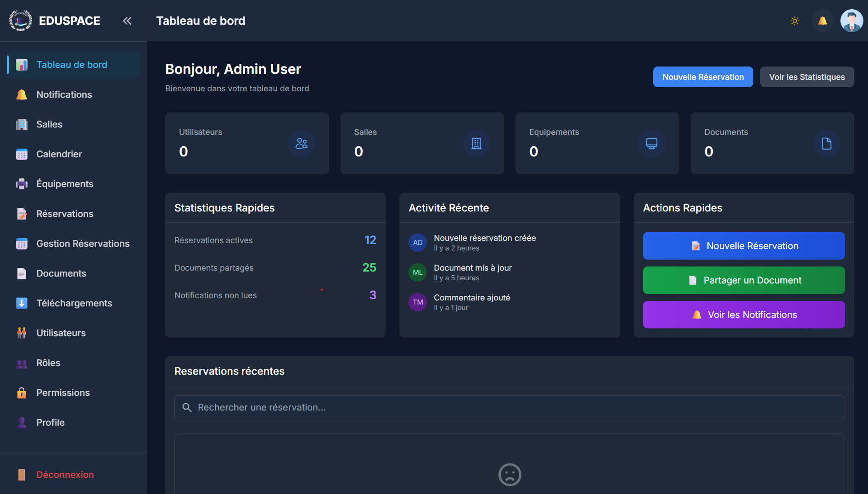The width and height of the screenshot is (868, 494).
Task: Open Calendrier in the sidebar
Action: click(59, 154)
